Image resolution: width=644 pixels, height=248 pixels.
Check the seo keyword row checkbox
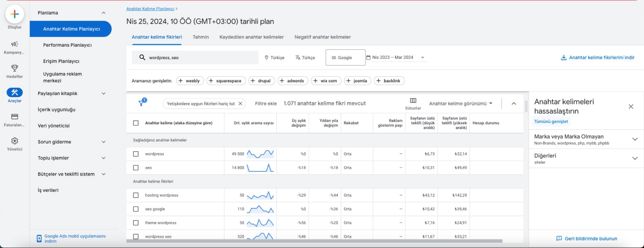point(136,167)
